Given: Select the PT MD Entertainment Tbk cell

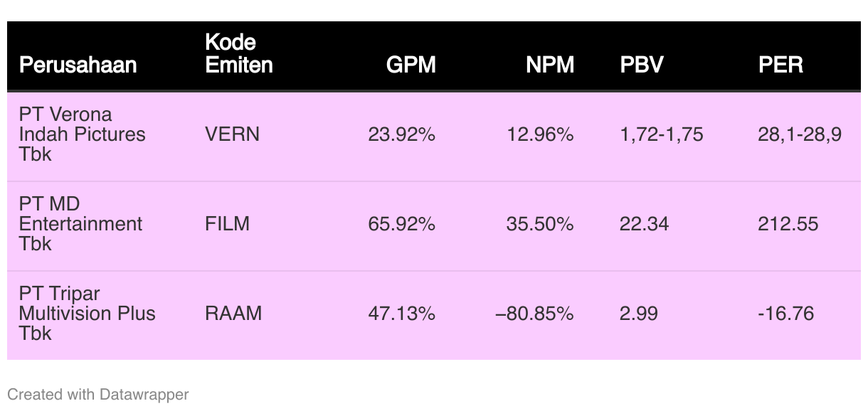Looking at the screenshot, I should click(x=80, y=224).
